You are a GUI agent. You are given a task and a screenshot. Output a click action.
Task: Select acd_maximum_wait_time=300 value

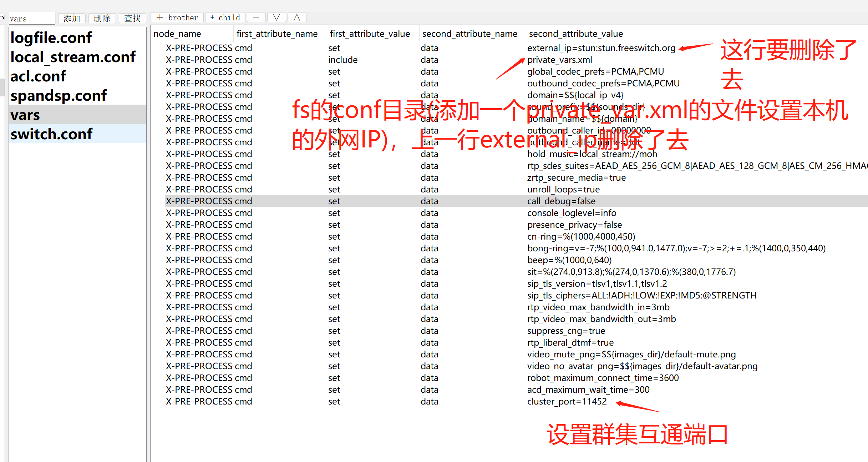[588, 390]
